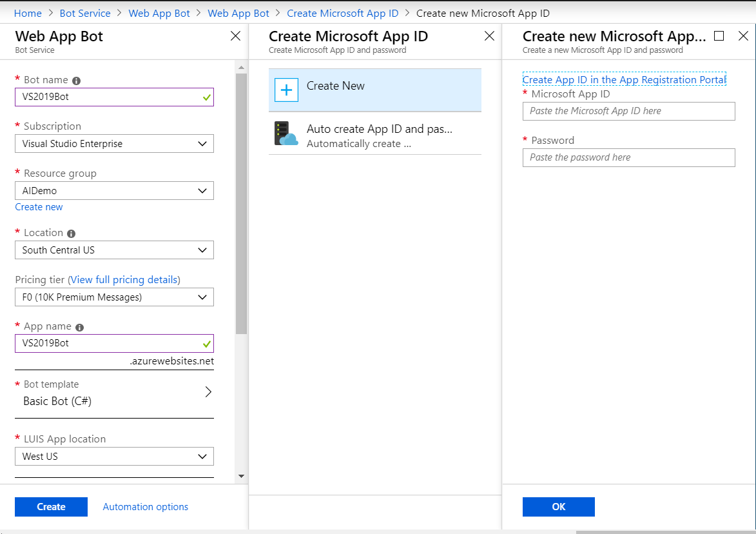Open the Pricing tier dropdown
Viewport: 756px width, 534px height.
(x=114, y=297)
